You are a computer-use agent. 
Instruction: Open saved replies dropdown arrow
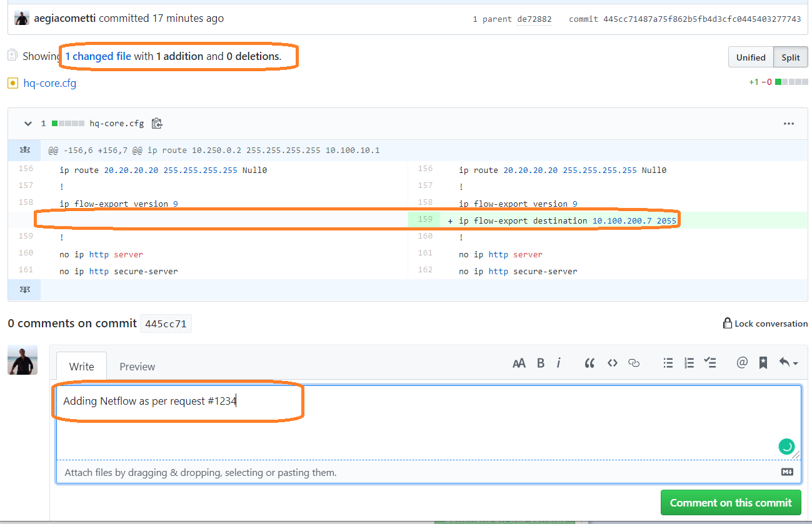(788, 363)
